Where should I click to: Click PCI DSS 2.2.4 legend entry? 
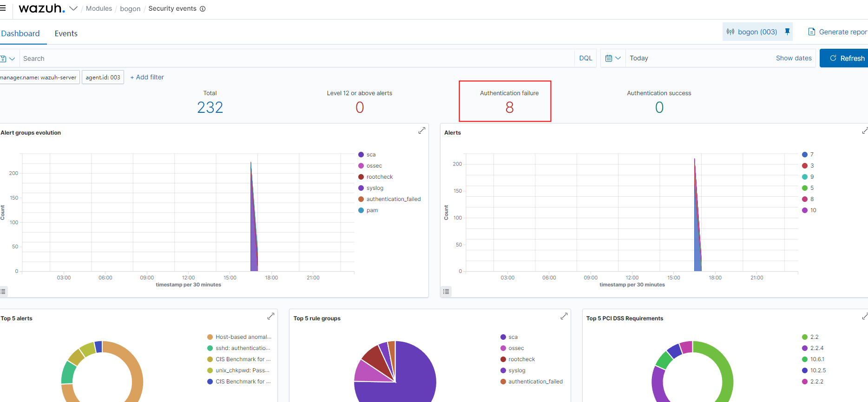pos(813,348)
